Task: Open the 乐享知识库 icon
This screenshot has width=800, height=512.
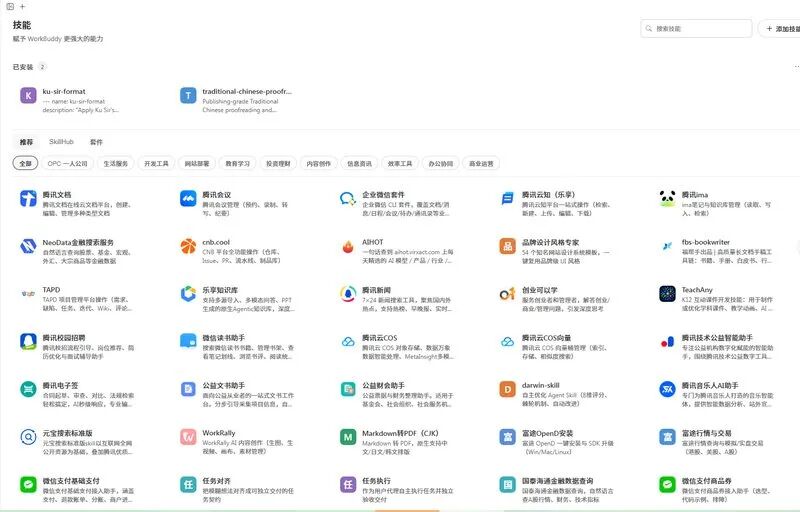Action: pos(188,294)
